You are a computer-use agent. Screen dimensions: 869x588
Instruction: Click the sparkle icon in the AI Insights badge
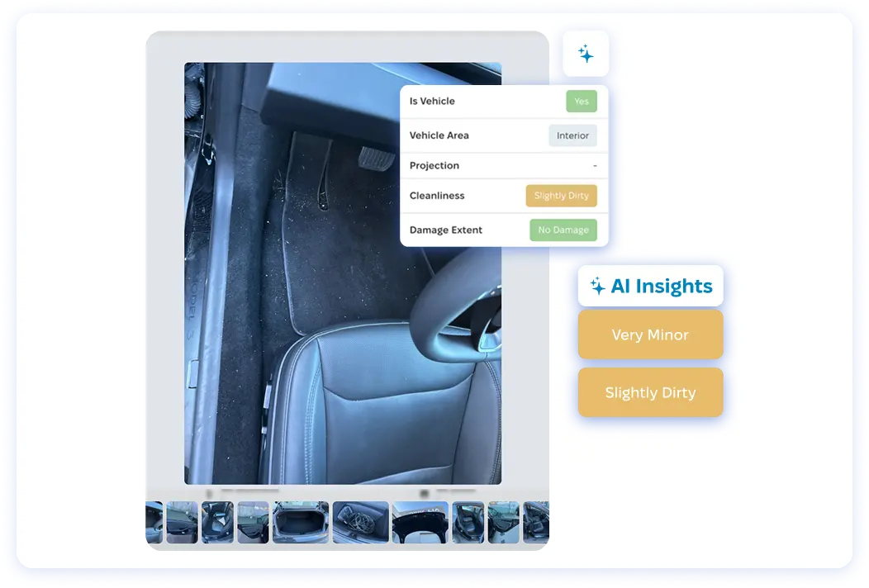coord(597,287)
